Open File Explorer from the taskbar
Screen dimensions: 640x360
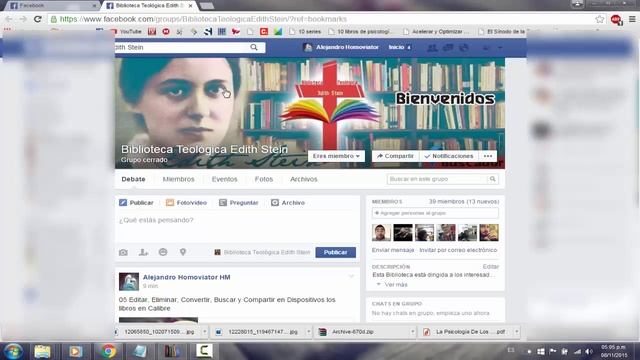[42, 351]
